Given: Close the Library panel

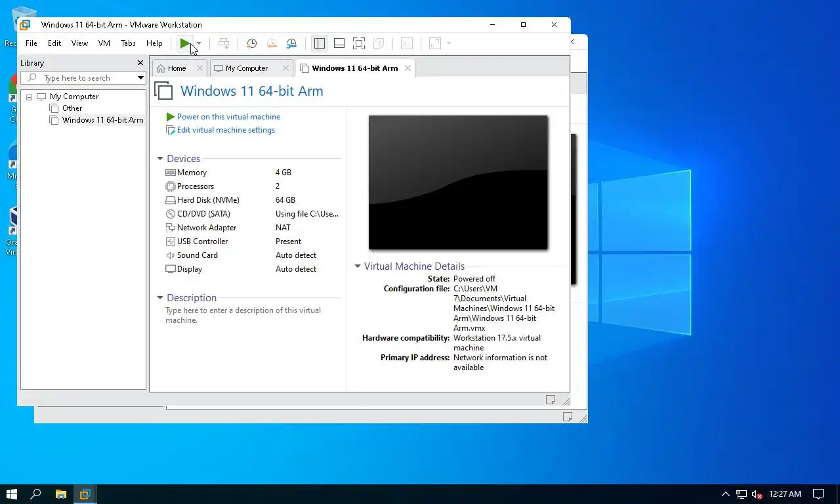Looking at the screenshot, I should tap(140, 63).
